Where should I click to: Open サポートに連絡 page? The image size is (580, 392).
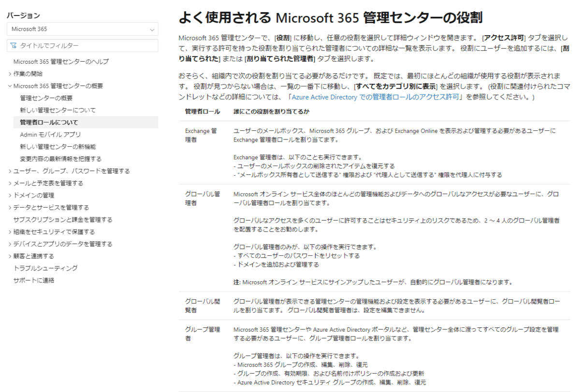point(34,280)
